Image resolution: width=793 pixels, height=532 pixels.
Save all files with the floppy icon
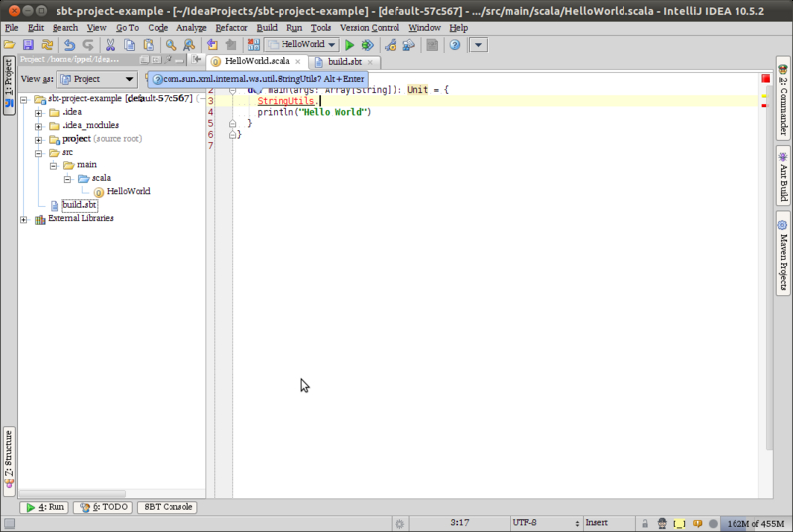[28, 45]
